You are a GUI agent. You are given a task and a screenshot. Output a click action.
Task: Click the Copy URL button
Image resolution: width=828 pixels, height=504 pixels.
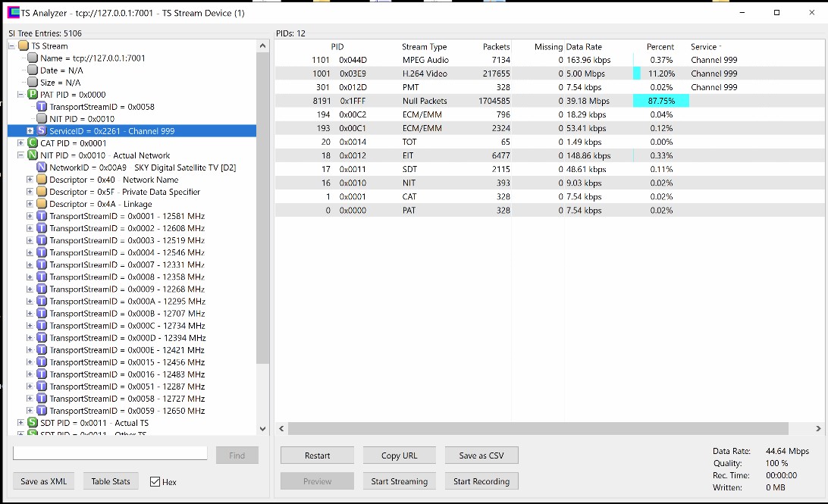point(400,455)
